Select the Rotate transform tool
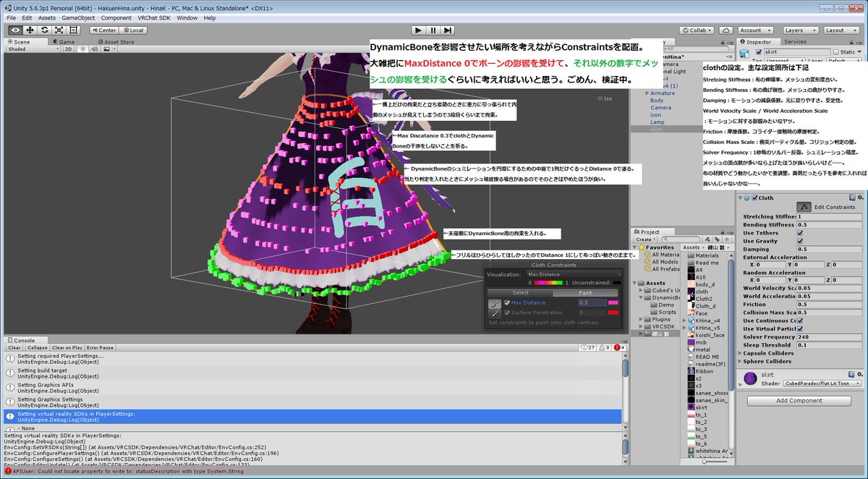The image size is (868, 479). [45, 30]
